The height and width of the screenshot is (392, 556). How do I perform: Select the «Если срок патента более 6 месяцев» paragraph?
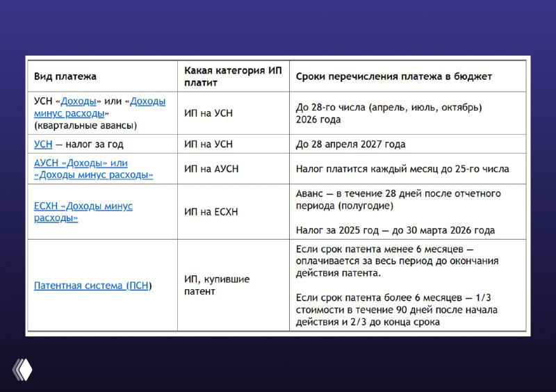pyautogui.click(x=397, y=310)
